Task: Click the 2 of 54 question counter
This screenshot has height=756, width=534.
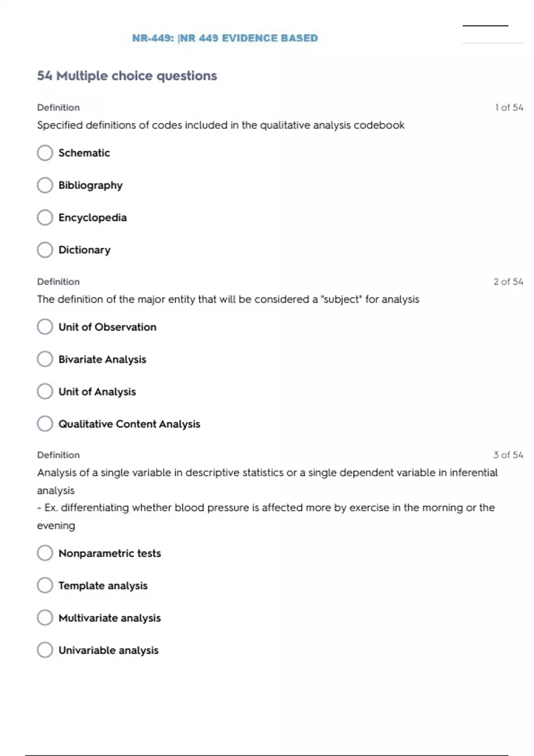Action: pos(508,281)
